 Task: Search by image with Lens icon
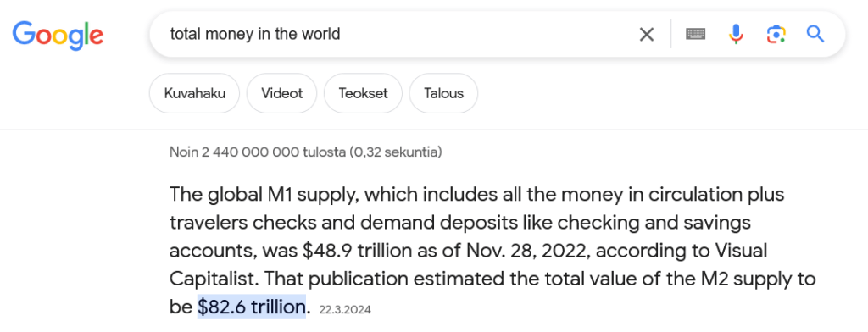pos(776,35)
